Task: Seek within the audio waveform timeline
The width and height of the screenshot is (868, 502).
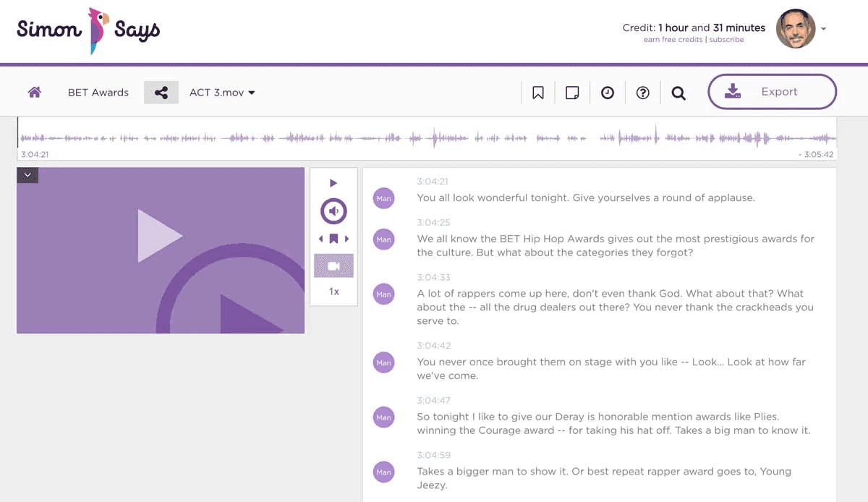Action: pyautogui.click(x=427, y=137)
